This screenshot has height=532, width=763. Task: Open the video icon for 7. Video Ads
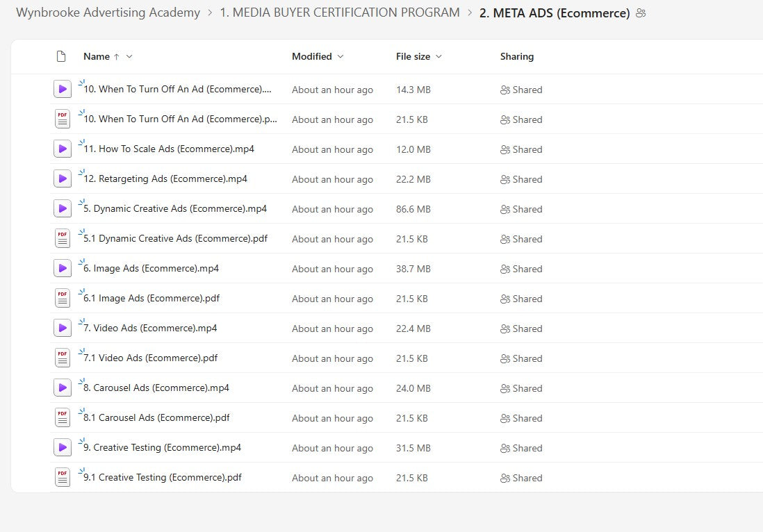click(63, 327)
